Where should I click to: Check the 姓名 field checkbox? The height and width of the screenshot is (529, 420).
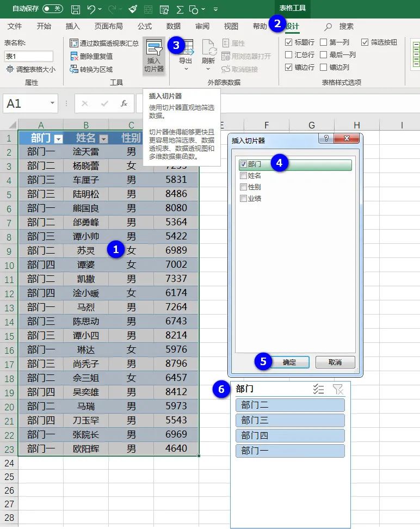coord(243,175)
